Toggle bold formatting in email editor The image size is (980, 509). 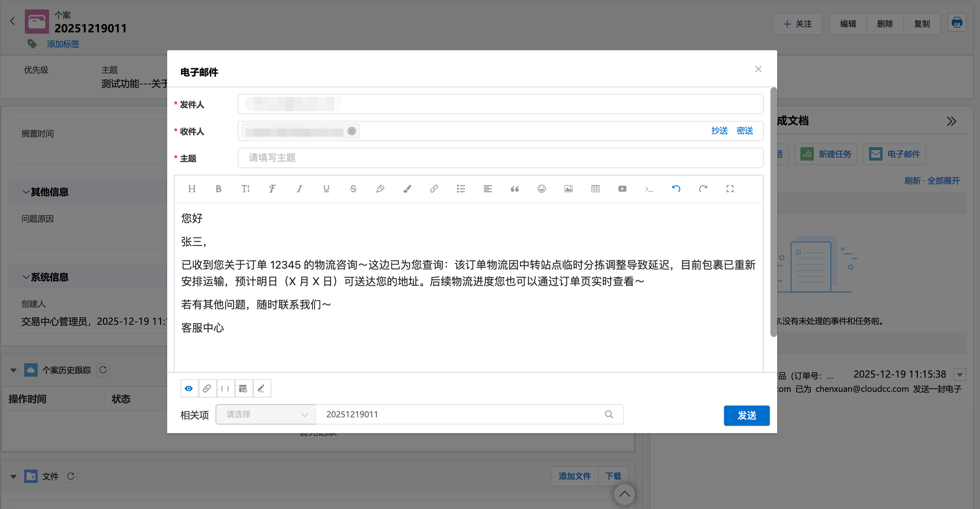[219, 189]
